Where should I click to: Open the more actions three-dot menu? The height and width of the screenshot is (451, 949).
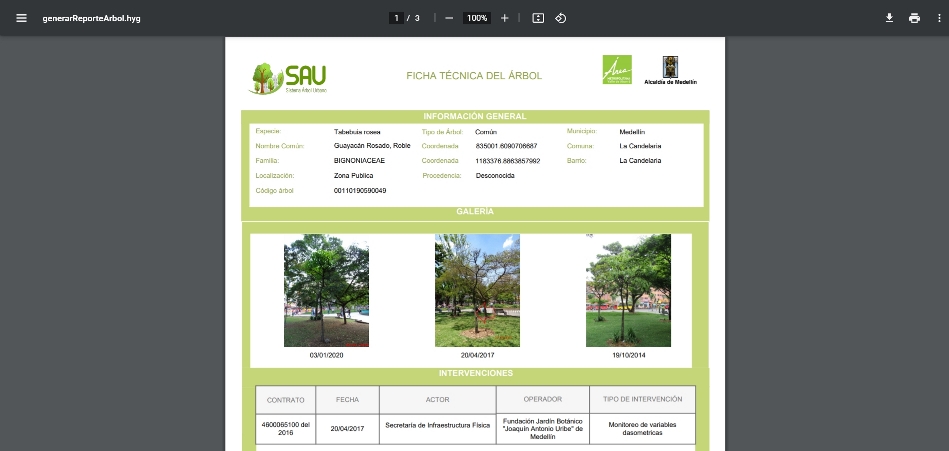tap(937, 18)
